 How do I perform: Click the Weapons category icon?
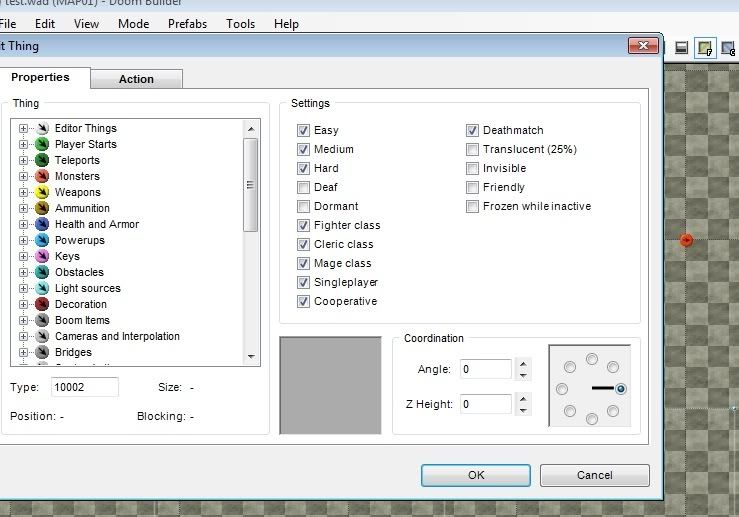coord(42,192)
